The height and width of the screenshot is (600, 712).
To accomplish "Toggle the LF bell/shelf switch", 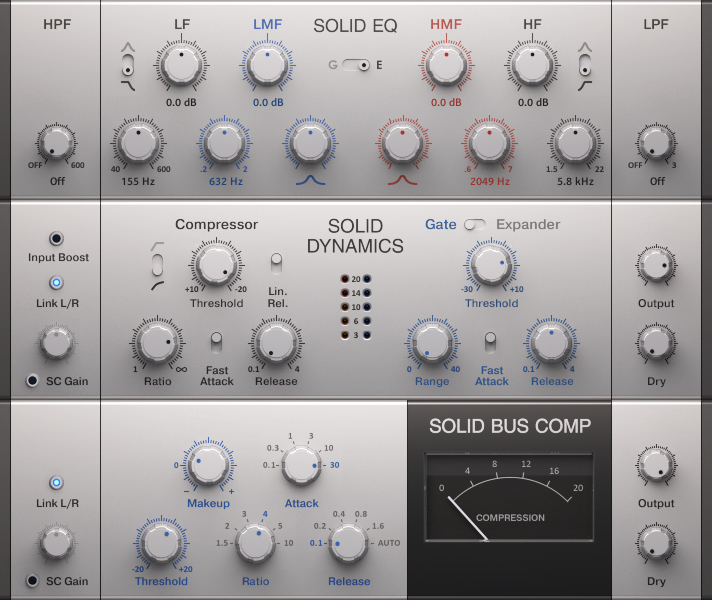I will (x=128, y=65).
